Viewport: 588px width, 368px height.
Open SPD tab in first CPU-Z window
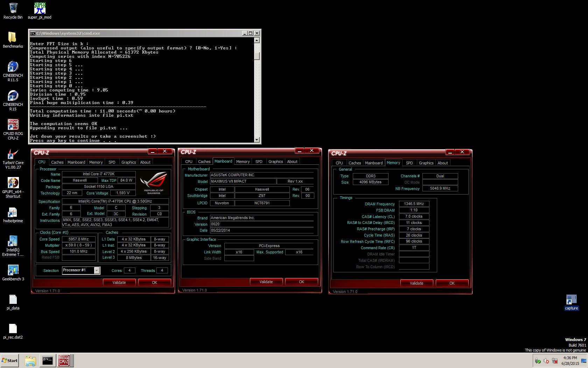pyautogui.click(x=112, y=162)
